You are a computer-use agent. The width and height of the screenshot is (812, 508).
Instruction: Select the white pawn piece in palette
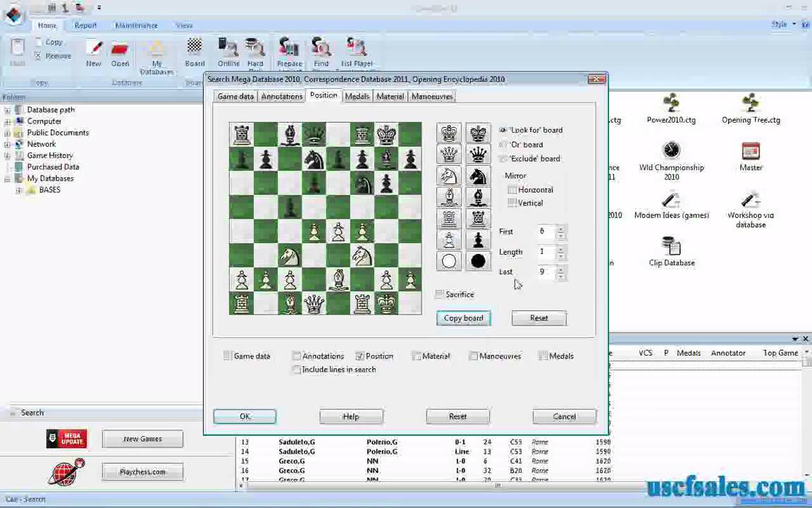click(449, 239)
